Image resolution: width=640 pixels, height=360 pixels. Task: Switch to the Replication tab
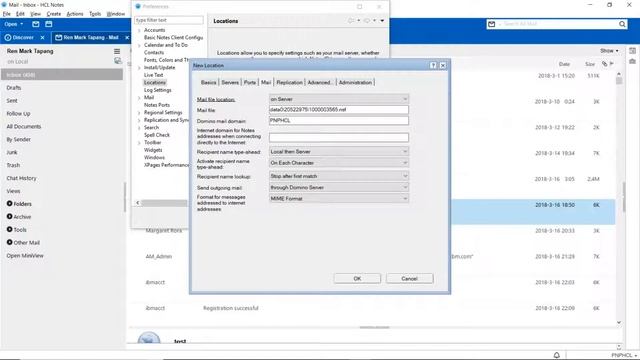point(289,82)
